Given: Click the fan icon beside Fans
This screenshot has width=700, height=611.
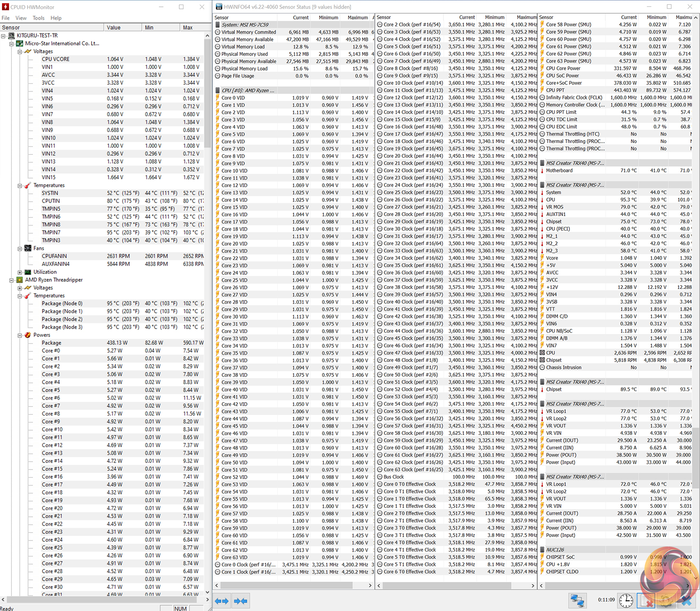Looking at the screenshot, I should click(28, 248).
